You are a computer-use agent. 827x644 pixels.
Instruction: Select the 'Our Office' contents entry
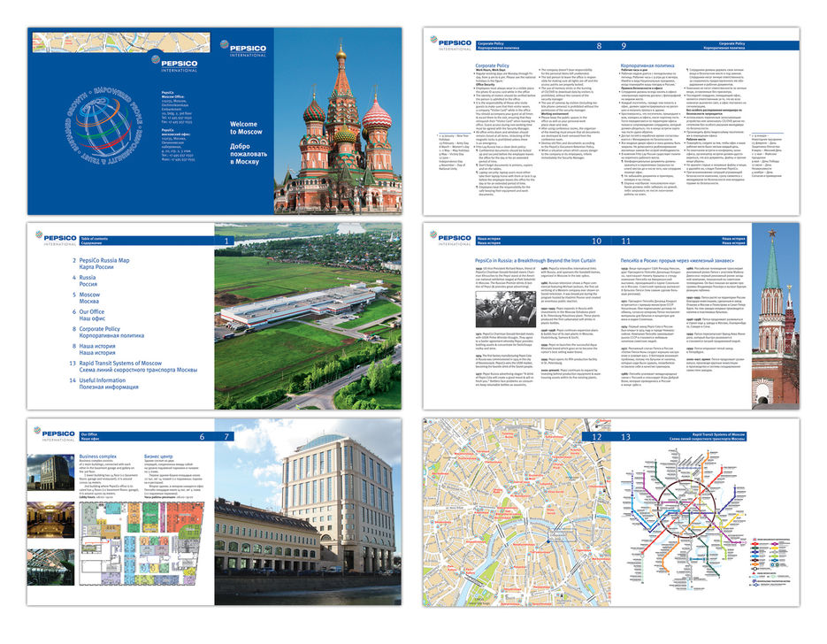pyautogui.click(x=92, y=311)
